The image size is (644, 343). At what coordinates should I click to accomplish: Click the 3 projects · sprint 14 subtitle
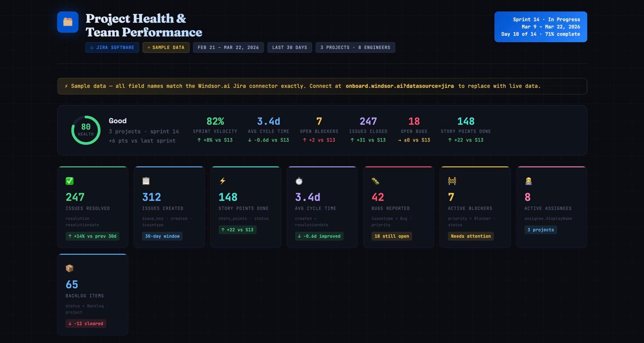point(144,131)
